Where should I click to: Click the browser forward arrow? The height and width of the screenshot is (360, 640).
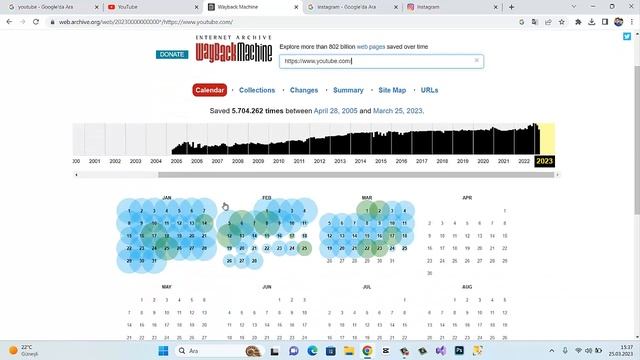tap(22, 22)
